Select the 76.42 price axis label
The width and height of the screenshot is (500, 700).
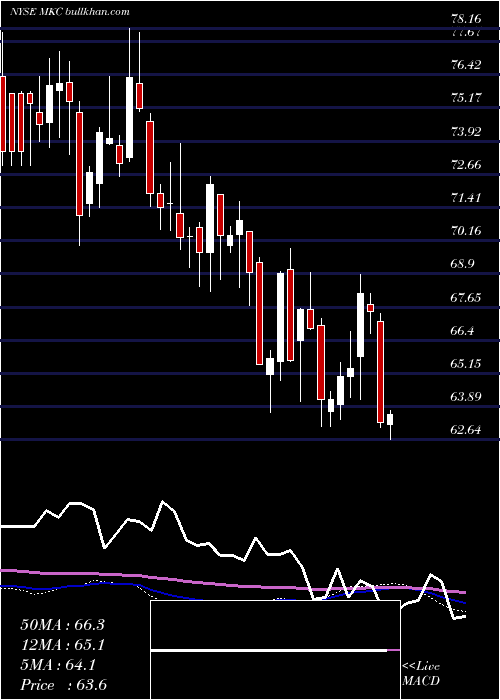point(466,65)
